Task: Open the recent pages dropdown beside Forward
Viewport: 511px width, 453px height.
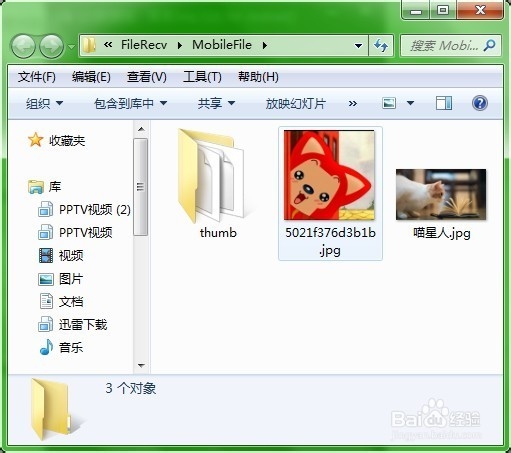Action: (71, 46)
